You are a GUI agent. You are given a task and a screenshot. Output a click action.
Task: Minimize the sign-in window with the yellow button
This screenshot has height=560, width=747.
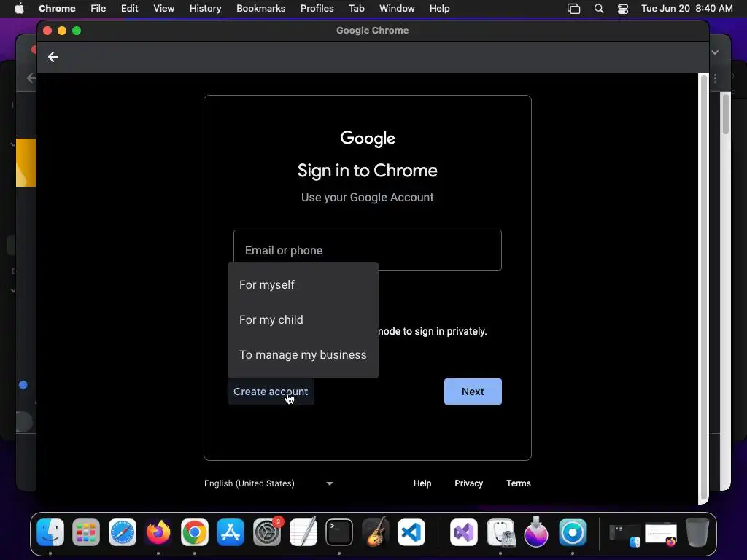point(62,31)
